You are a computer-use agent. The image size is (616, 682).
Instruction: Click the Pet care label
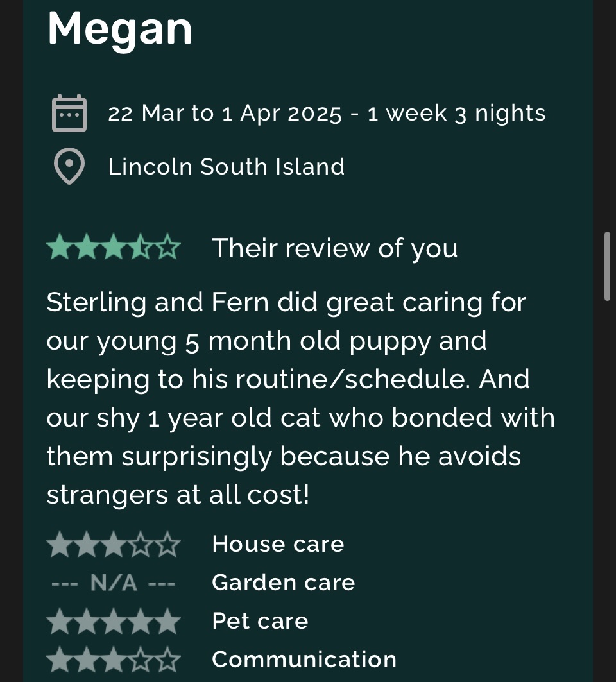[x=260, y=621]
